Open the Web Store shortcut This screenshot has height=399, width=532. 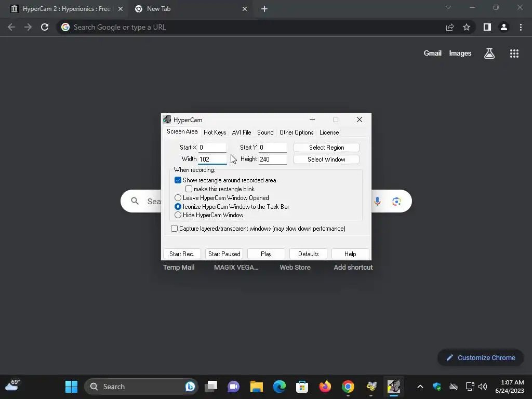click(x=295, y=268)
